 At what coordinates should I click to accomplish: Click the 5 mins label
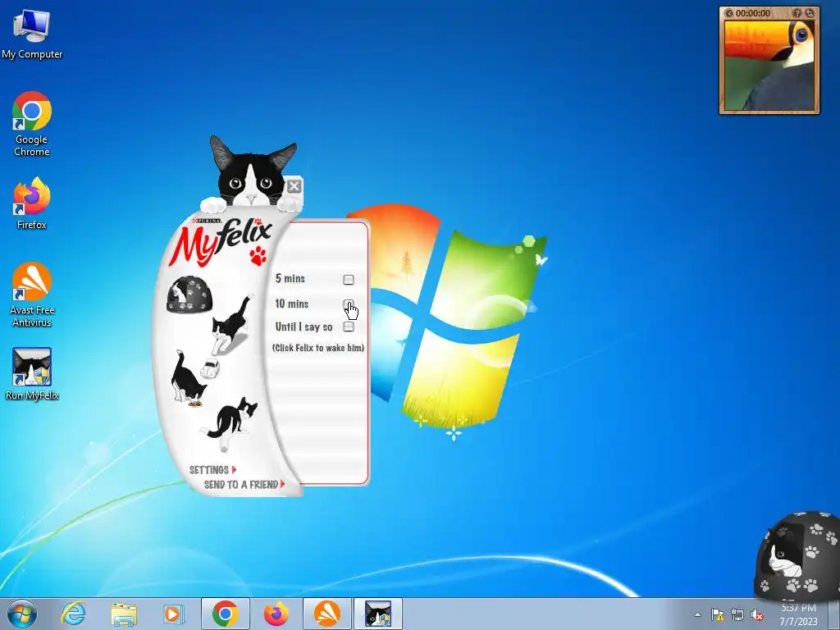click(x=290, y=279)
